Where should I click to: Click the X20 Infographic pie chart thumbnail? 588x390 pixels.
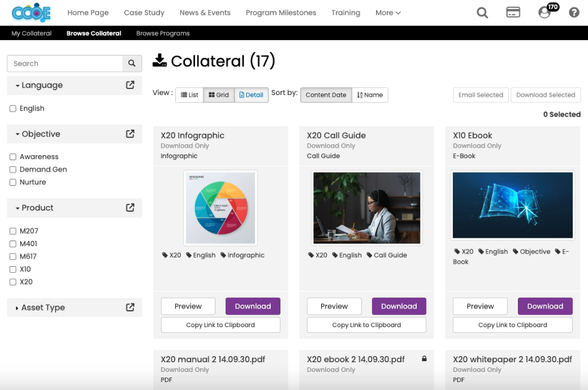coord(220,207)
